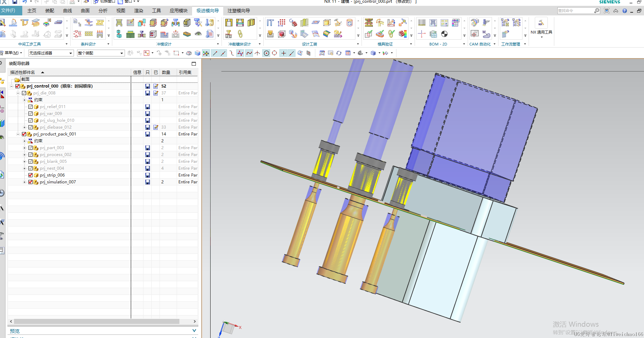Expand the prj_nest_004 tree node
This screenshot has width=644, height=338.
pos(24,168)
